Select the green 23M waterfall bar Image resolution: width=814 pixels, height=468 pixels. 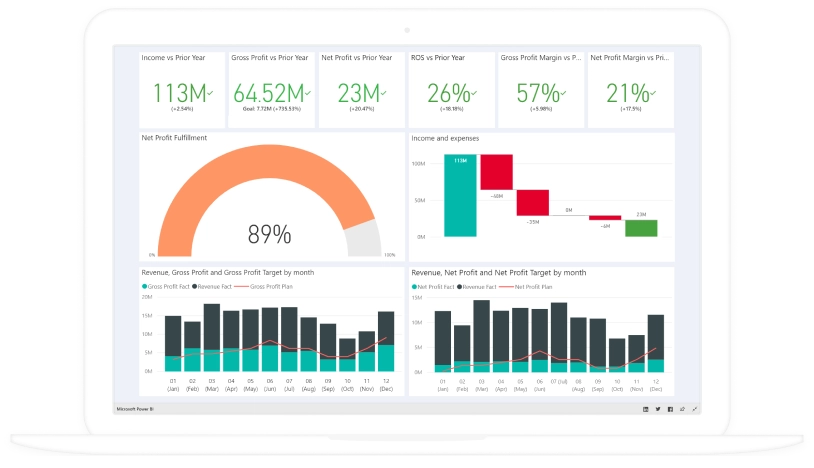[x=641, y=228]
